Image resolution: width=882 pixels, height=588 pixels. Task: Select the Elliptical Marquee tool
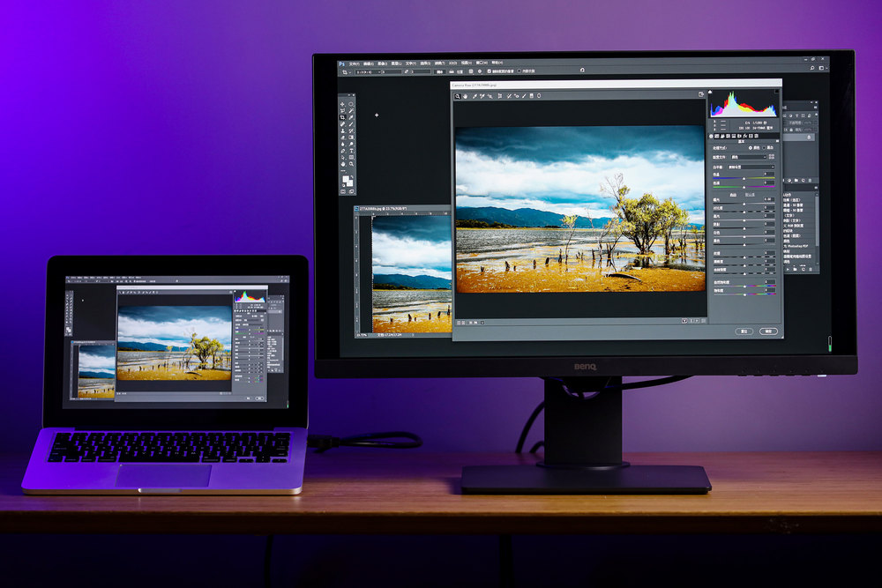click(x=351, y=104)
